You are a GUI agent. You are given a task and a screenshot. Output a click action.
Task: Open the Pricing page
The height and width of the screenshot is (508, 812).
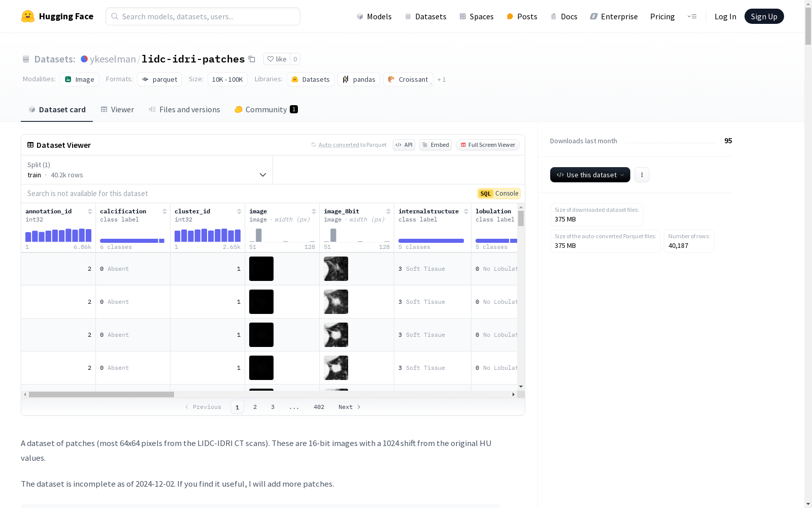point(662,16)
